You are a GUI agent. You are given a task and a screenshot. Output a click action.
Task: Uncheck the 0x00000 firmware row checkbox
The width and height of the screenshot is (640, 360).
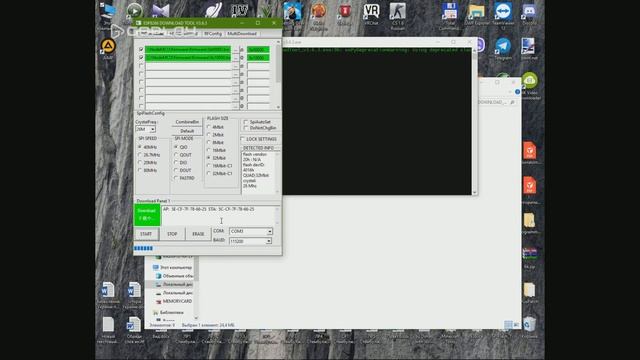141,49
